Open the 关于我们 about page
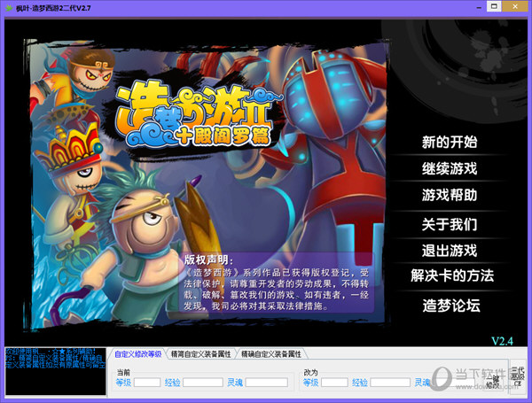532x403 pixels. click(450, 224)
